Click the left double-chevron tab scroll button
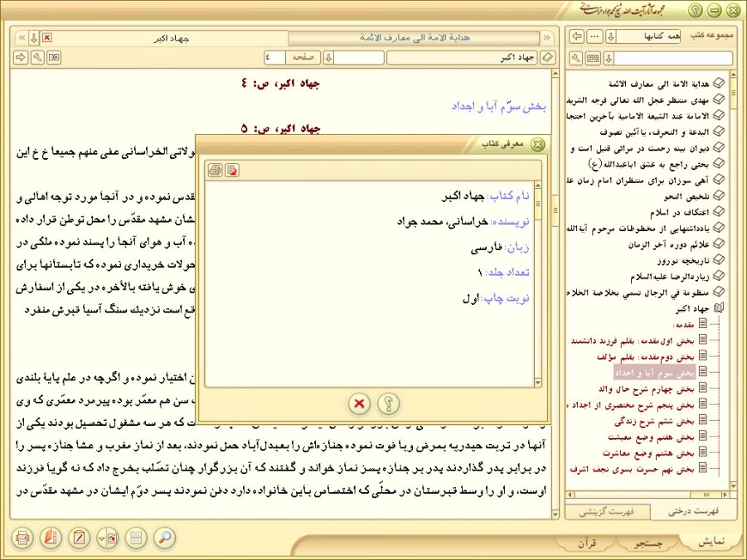 22,37
